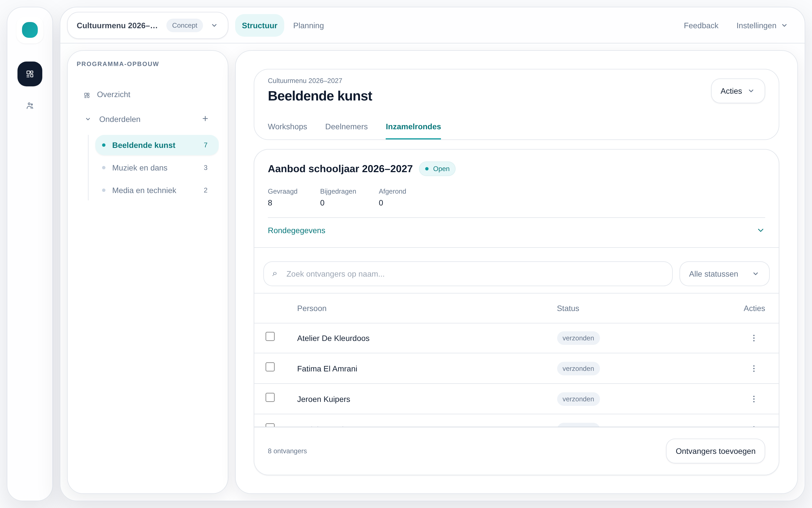Open the dashboard icon in the sidebar
The height and width of the screenshot is (508, 812).
point(30,74)
